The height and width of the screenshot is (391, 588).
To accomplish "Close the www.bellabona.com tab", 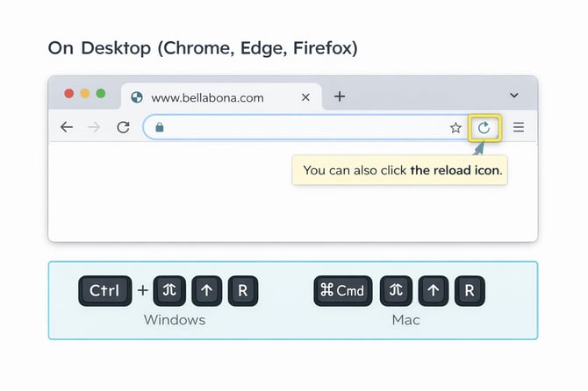I will [x=305, y=97].
